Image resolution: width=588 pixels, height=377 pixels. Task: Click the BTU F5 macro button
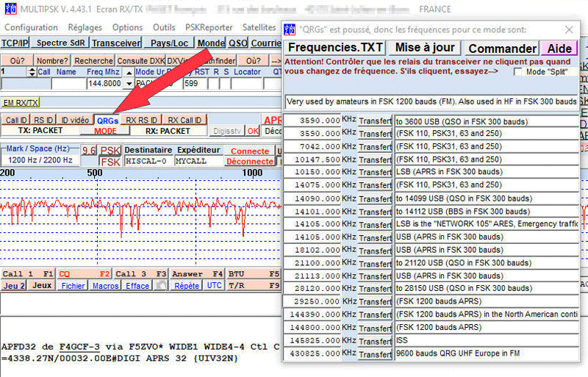(x=254, y=274)
